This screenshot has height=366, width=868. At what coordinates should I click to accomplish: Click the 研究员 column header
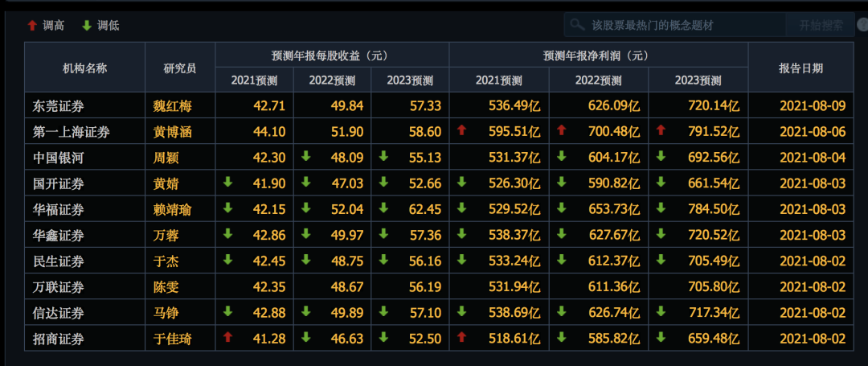(x=180, y=68)
